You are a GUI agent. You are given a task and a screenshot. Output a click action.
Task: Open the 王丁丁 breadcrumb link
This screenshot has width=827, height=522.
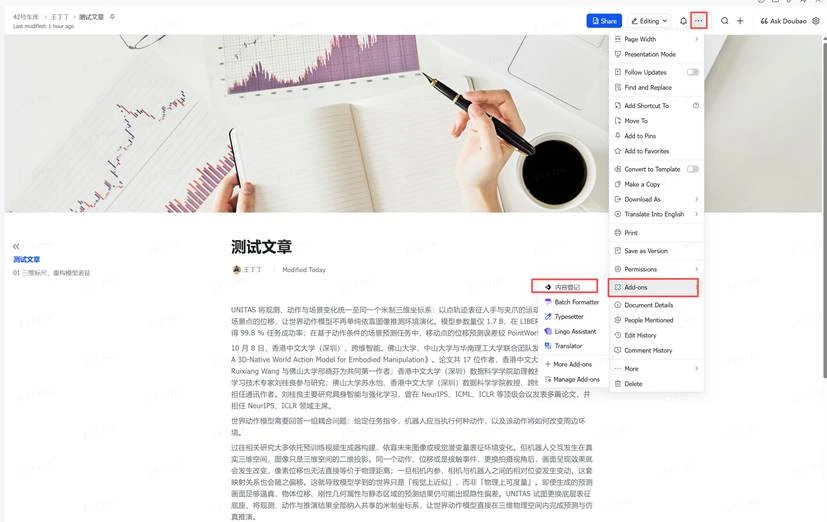click(x=60, y=17)
